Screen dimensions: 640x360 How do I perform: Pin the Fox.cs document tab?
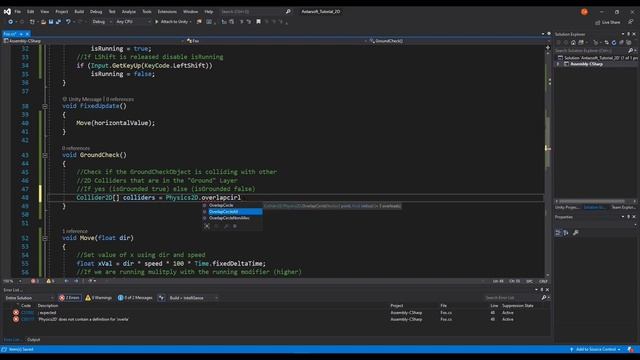tap(21, 34)
